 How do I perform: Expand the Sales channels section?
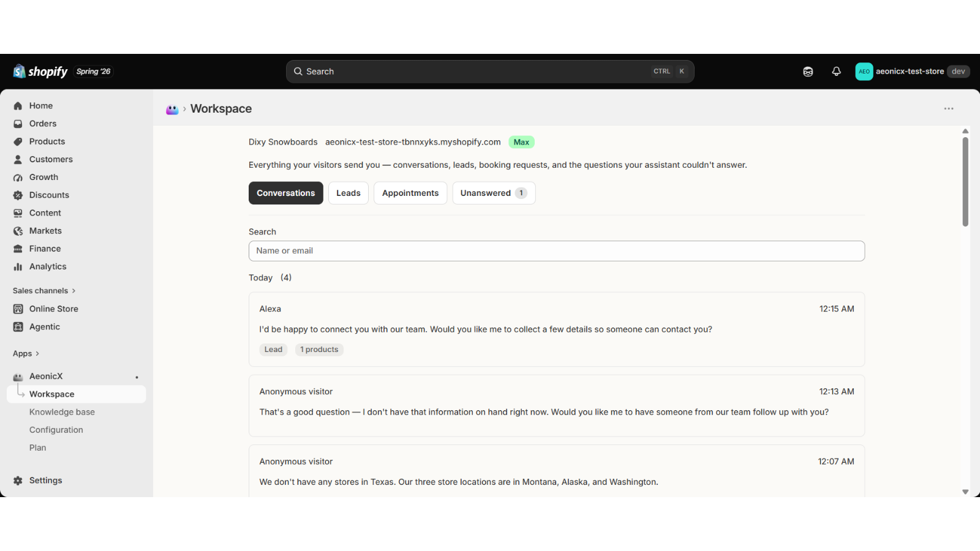(x=44, y=291)
